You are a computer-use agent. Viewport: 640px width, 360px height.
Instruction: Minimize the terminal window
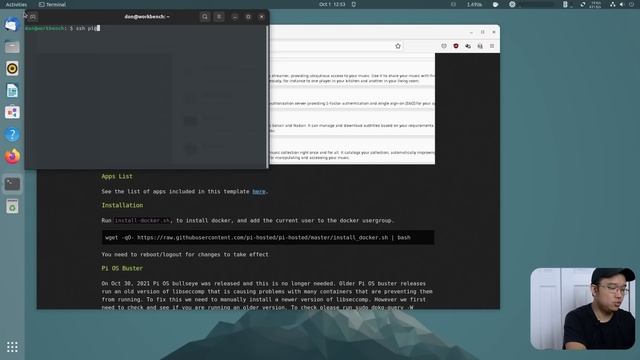coord(235,17)
